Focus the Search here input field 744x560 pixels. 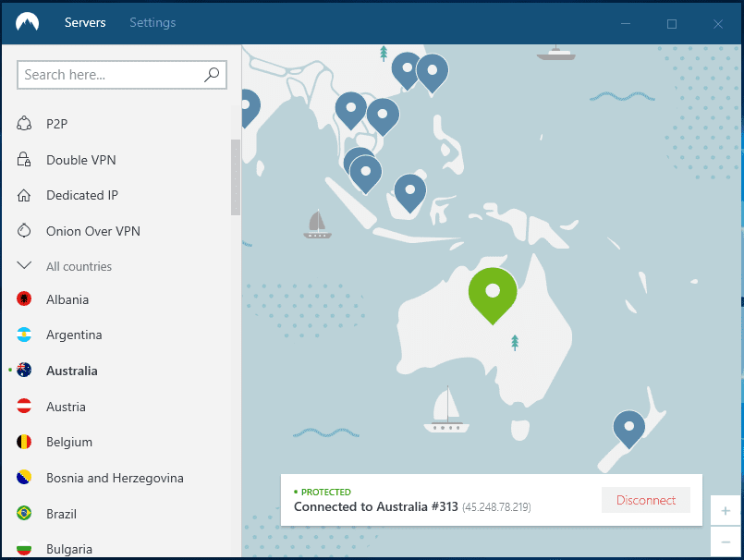(122, 75)
